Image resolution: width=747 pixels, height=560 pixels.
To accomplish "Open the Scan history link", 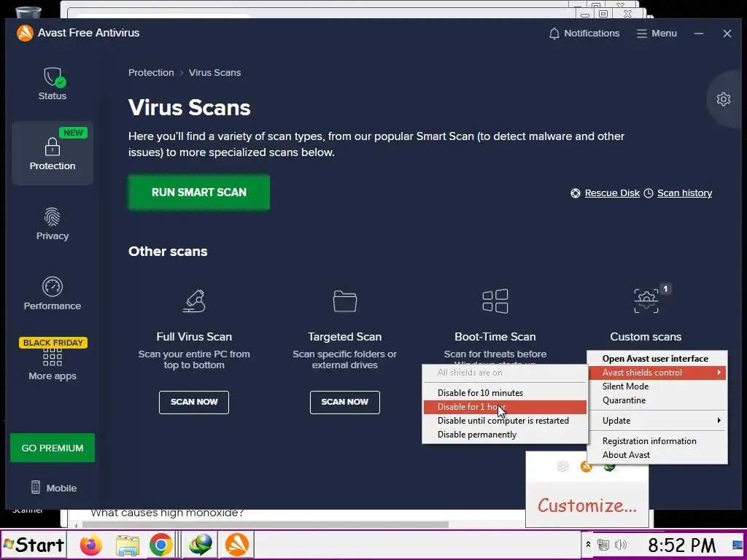I will coord(684,192).
